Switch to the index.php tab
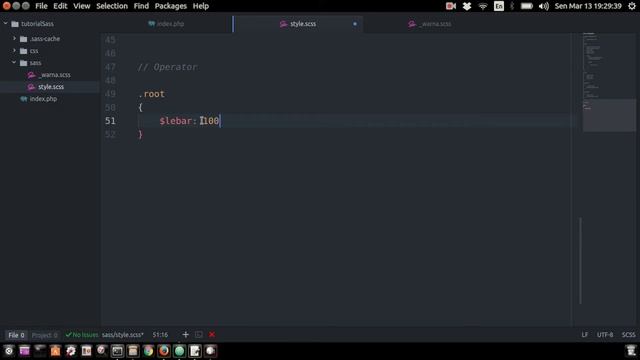 [x=166, y=24]
